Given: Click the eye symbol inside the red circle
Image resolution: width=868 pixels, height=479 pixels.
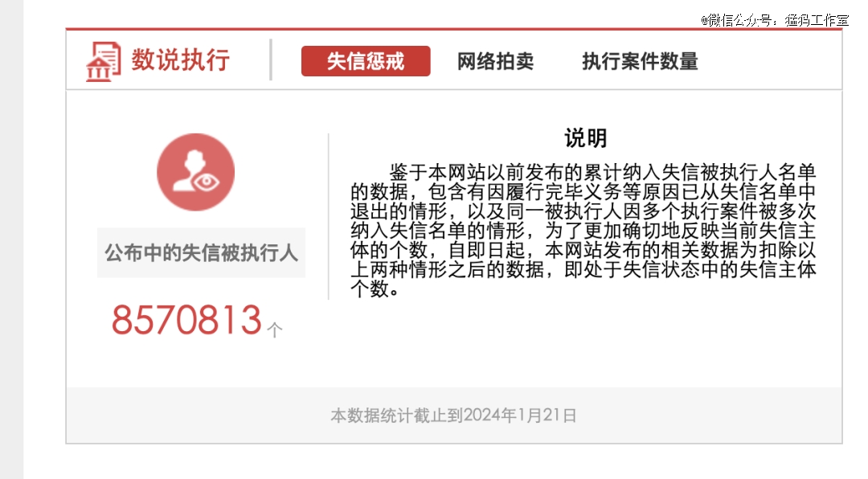Looking at the screenshot, I should pyautogui.click(x=207, y=181).
